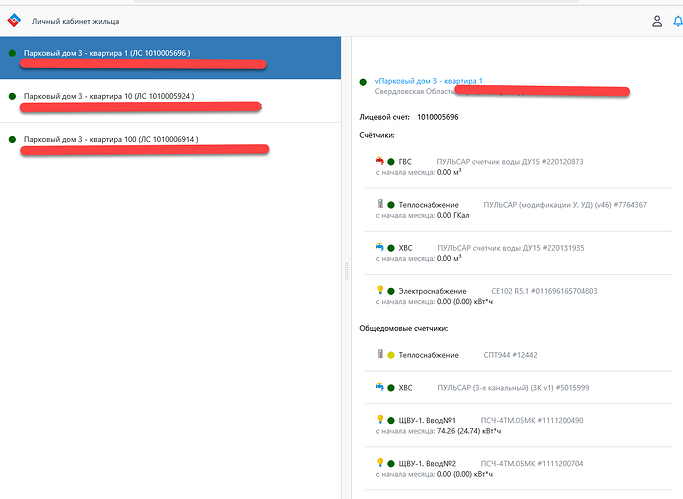Click the red tap icon for ГВС

pos(379,161)
